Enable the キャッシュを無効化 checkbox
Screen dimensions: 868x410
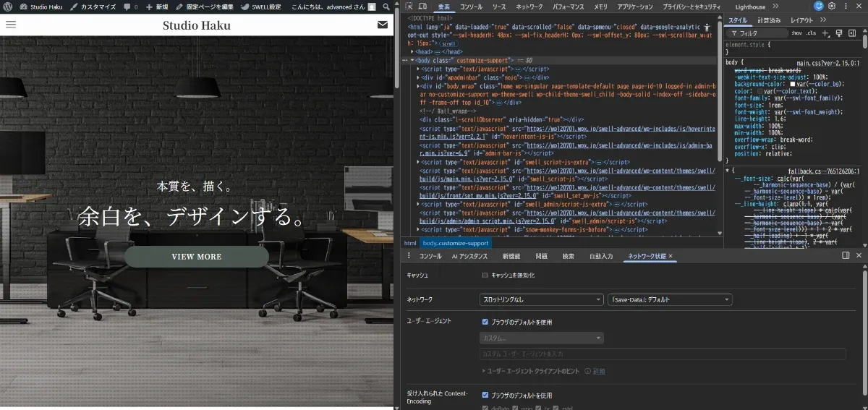[485, 275]
